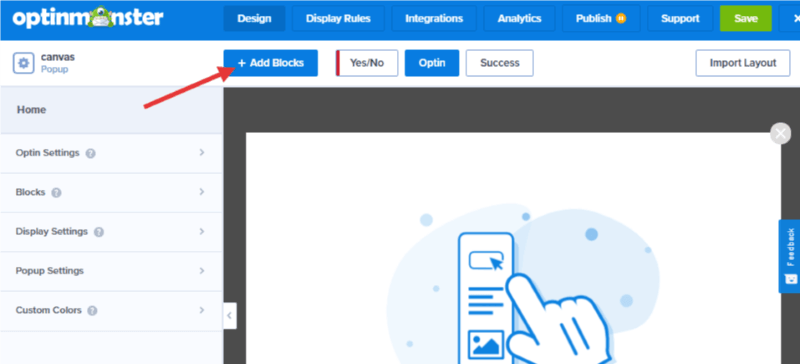Click help icon beside Optin Settings
This screenshot has width=800, height=364.
[91, 153]
